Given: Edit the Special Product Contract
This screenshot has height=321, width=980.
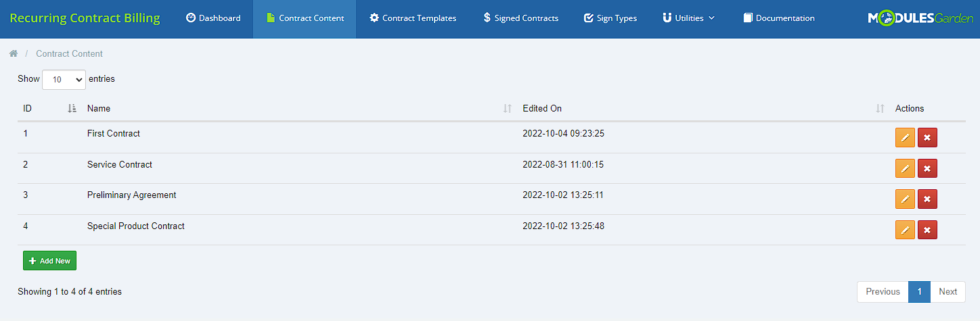Looking at the screenshot, I should (x=905, y=230).
